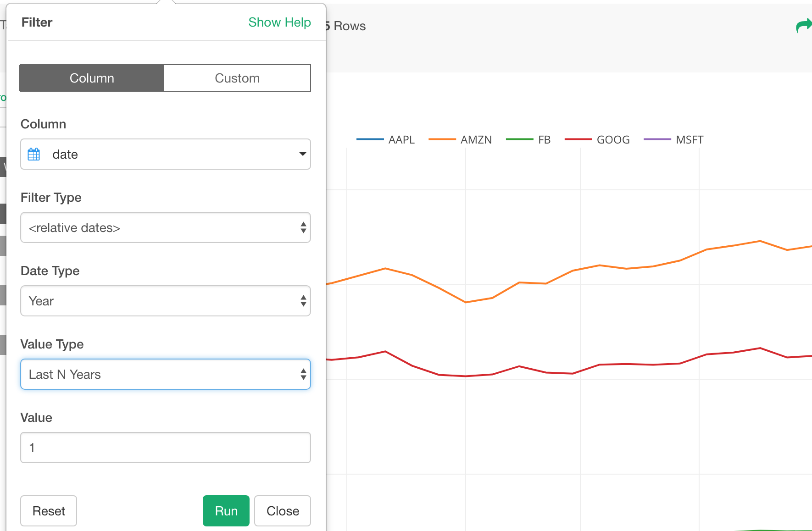Close the Filter dialog
This screenshot has width=812, height=531.
pyautogui.click(x=283, y=511)
